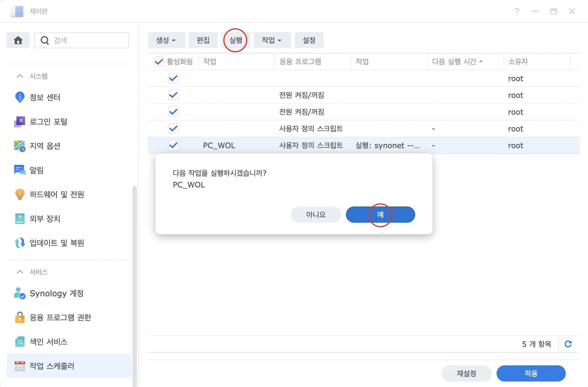Open 로그인 포털 login portal icon
Screen dimensions: 588x387
20,122
